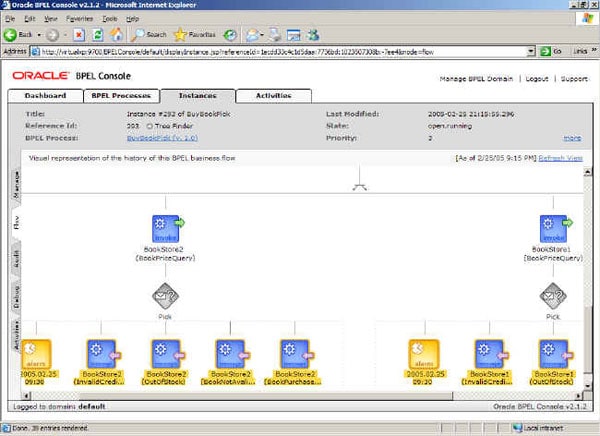Click the Pick diamond under BookStore1

coord(553,296)
